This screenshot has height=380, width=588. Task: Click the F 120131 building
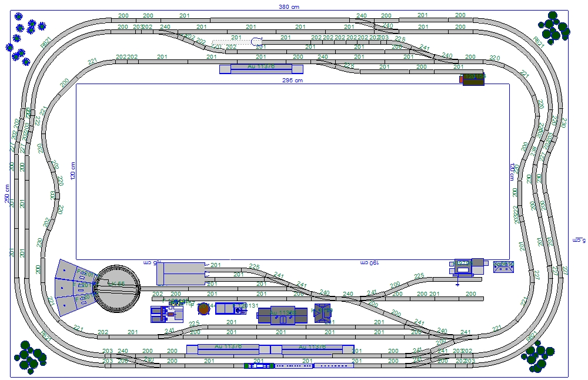coord(230,309)
